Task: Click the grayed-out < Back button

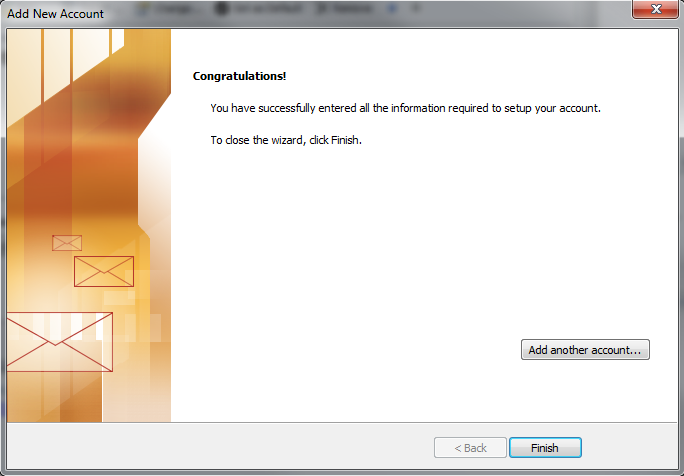Action: pyautogui.click(x=470, y=448)
